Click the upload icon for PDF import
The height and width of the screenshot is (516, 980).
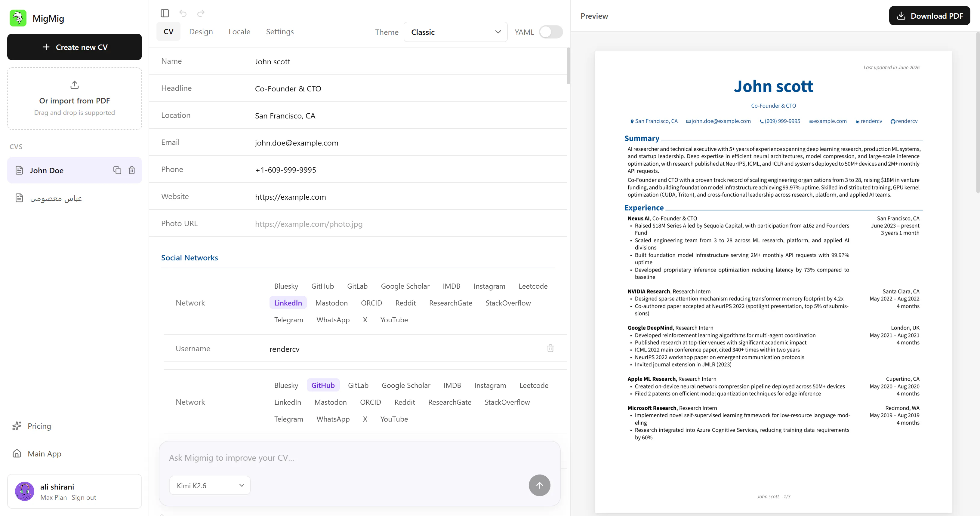tap(75, 84)
